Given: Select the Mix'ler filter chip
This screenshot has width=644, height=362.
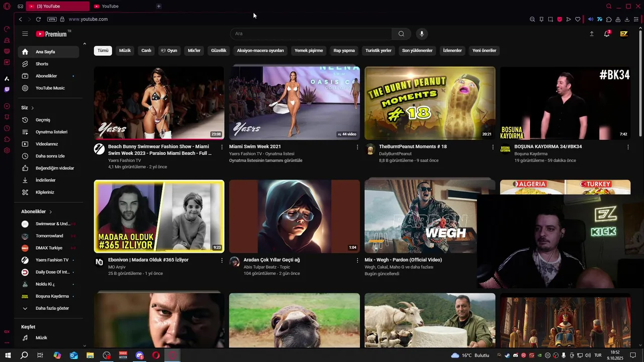Looking at the screenshot, I should pos(194,50).
